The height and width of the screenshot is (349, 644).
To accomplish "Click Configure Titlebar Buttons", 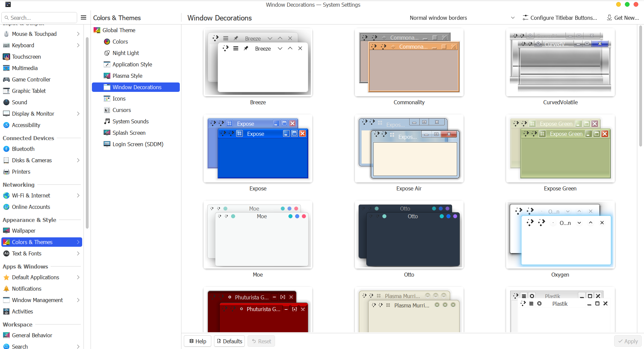I will [x=560, y=18].
